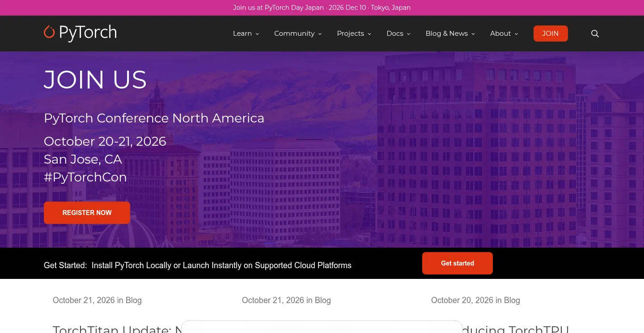Expand the About menu chevron
This screenshot has height=333, width=644.
[516, 34]
